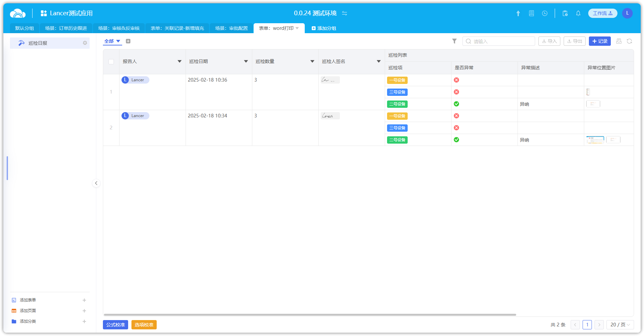The image size is (644, 336).
Task: Click the 公式校准 button
Action: (116, 325)
